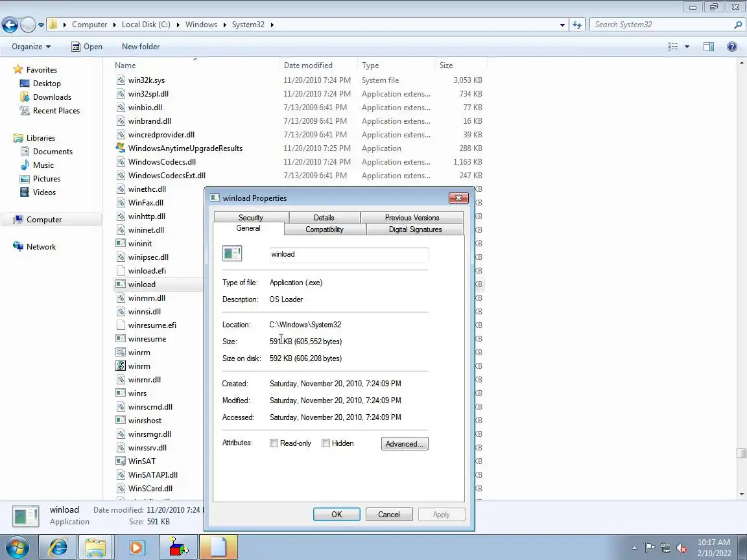Select the winbio.dll file

[145, 108]
